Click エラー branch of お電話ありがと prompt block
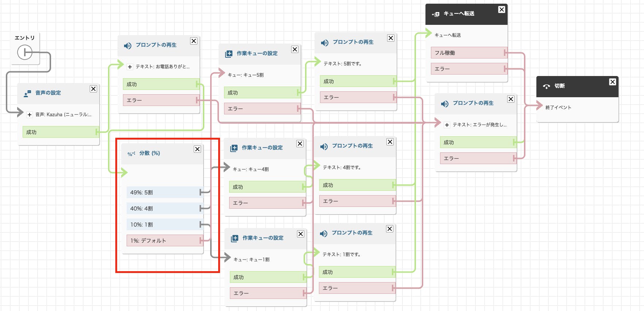 point(161,100)
